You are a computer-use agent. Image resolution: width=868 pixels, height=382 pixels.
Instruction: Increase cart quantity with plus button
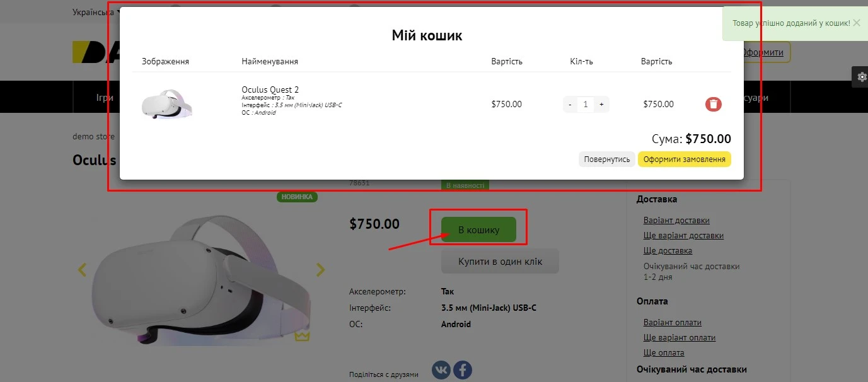coord(601,105)
